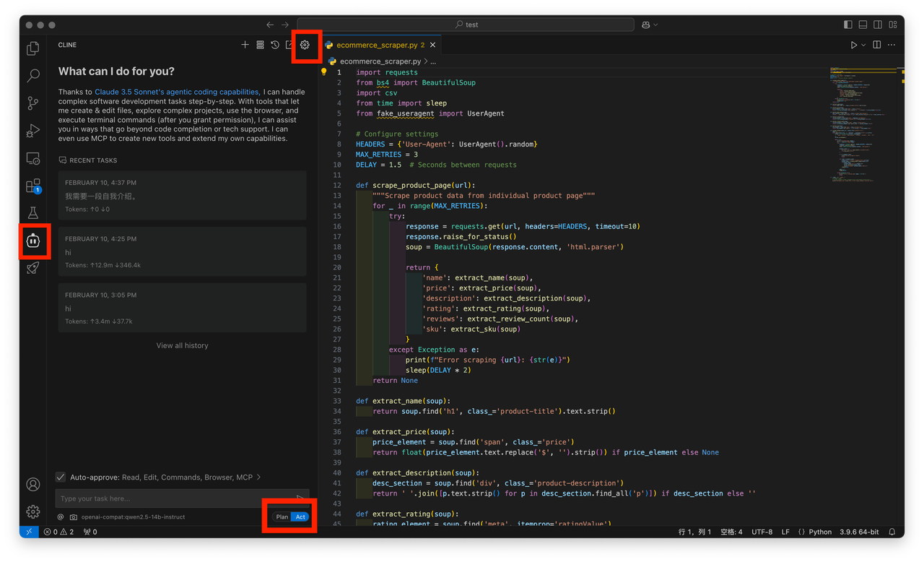Open Run and Debug view

pyautogui.click(x=33, y=131)
